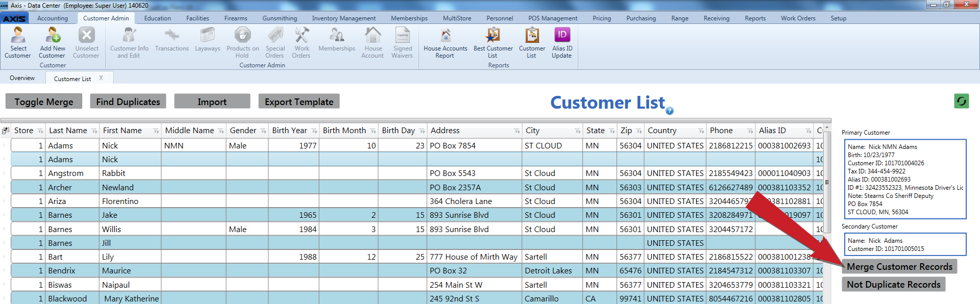980x304 pixels.
Task: Open the Address column filter
Action: click(517, 131)
